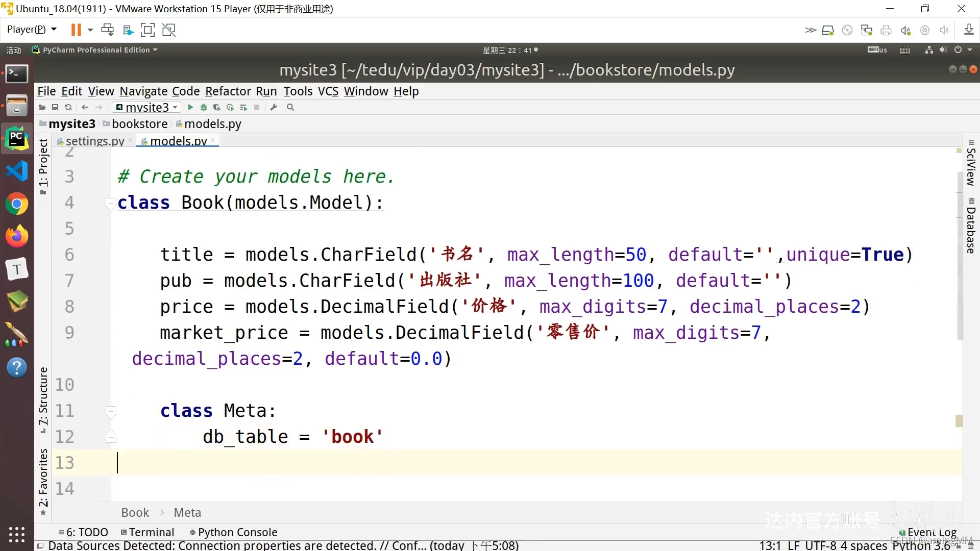This screenshot has height=551, width=980.
Task: Open Chrome from Ubuntu dock
Action: tap(17, 204)
